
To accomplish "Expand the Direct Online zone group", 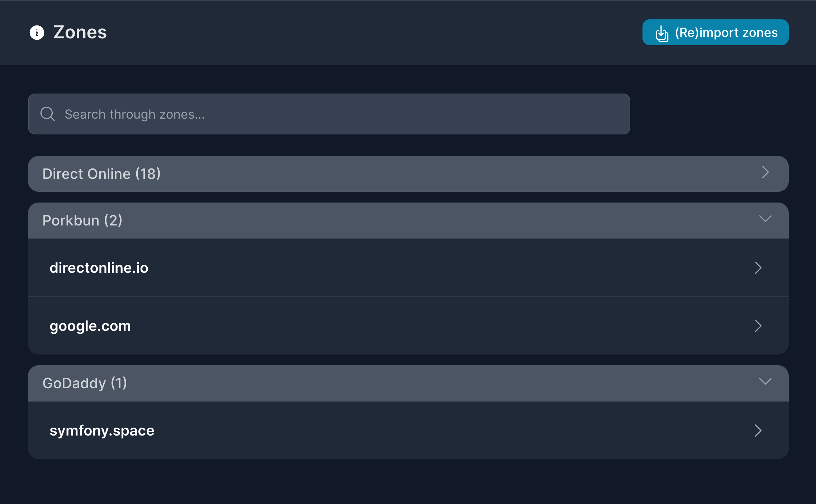I will pyautogui.click(x=408, y=173).
